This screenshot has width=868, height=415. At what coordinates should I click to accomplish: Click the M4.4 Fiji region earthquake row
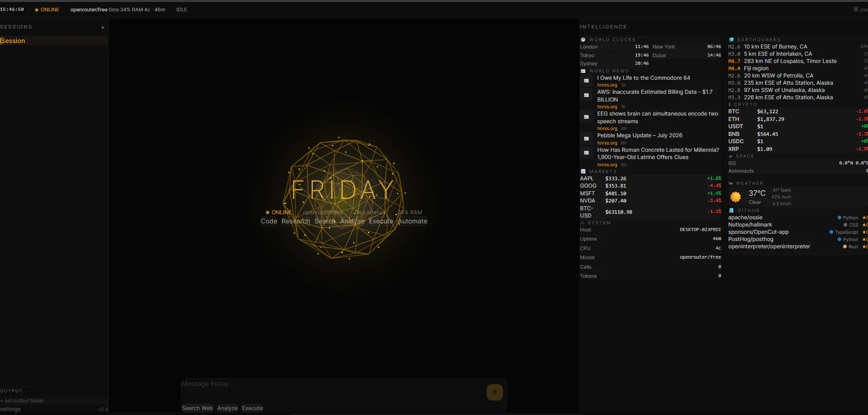798,68
